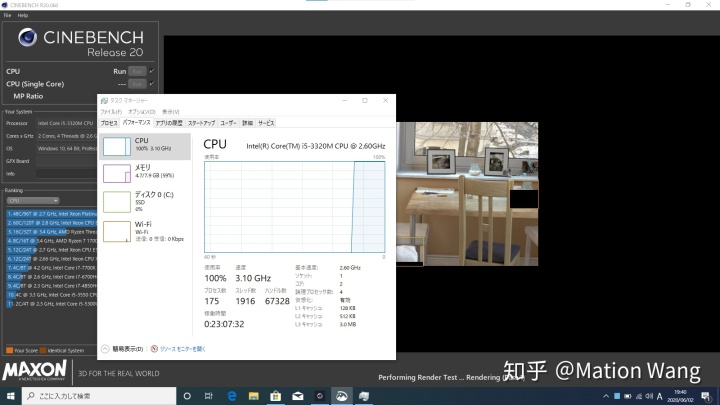Click the MAXON logo
This screenshot has width=720, height=405.
[34, 371]
